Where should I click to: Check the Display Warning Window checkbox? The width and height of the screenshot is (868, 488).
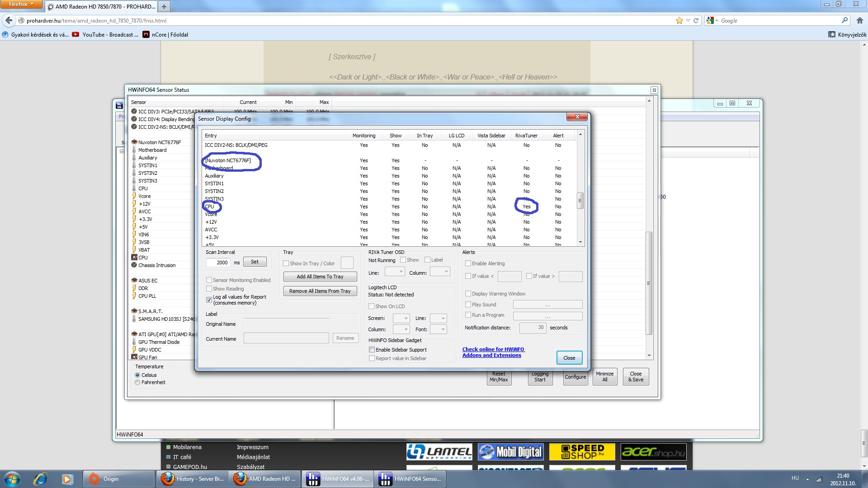tap(468, 294)
